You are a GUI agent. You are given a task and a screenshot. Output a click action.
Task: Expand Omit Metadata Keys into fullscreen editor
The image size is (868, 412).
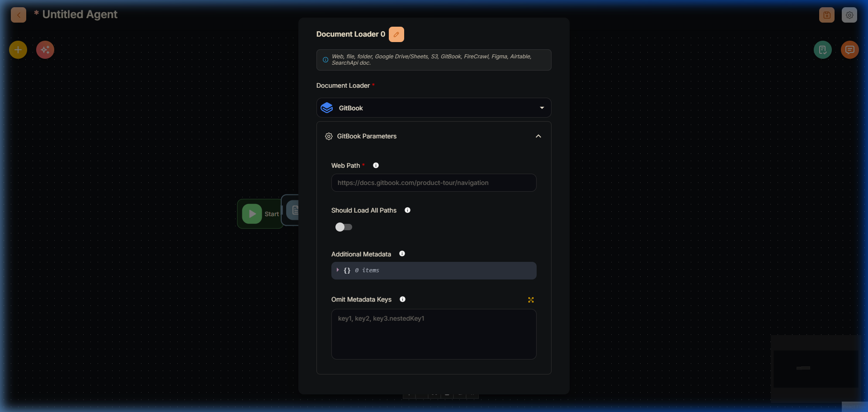click(x=531, y=300)
